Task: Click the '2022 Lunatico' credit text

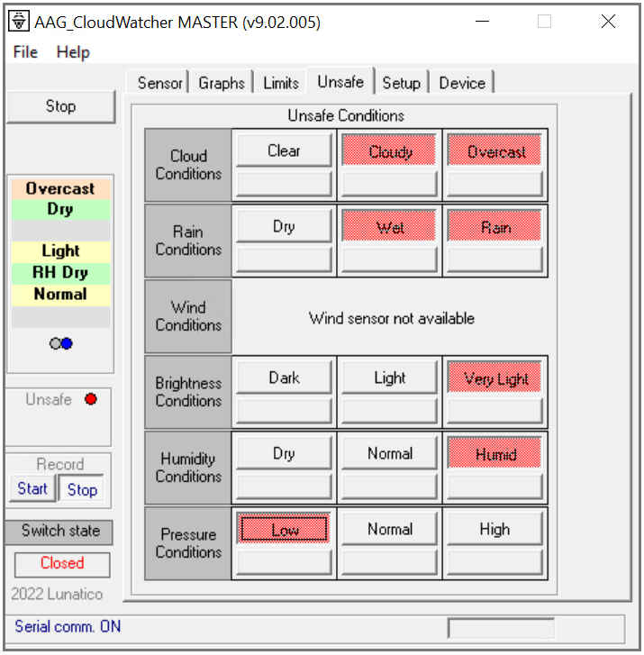Action: [57, 594]
